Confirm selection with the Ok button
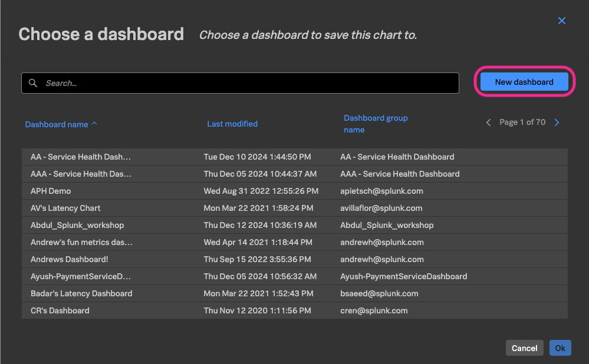 [x=560, y=348]
